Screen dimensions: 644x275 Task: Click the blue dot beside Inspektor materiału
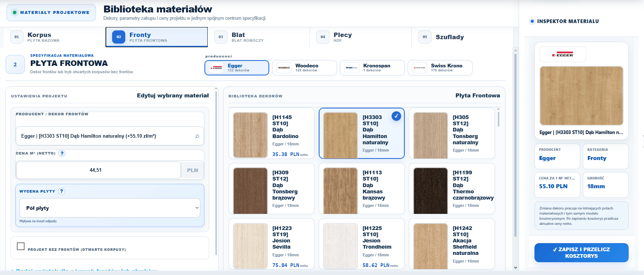[x=532, y=21]
